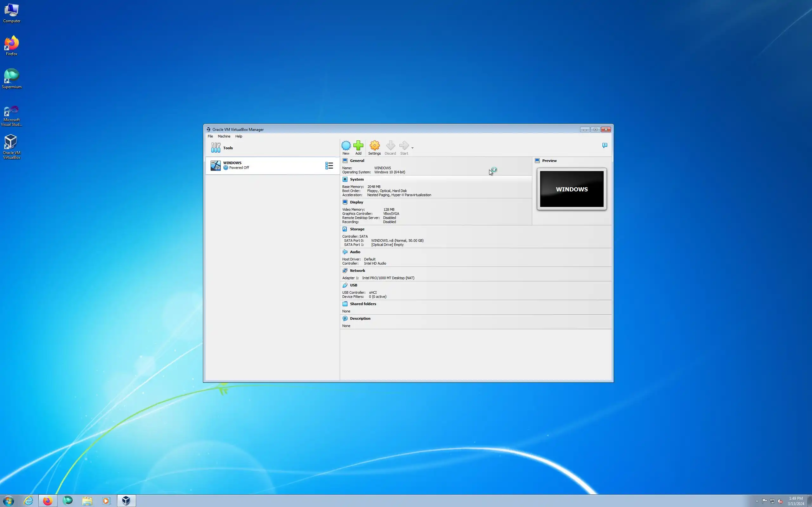This screenshot has width=812, height=507.
Task: Click the Network section header
Action: click(x=357, y=271)
